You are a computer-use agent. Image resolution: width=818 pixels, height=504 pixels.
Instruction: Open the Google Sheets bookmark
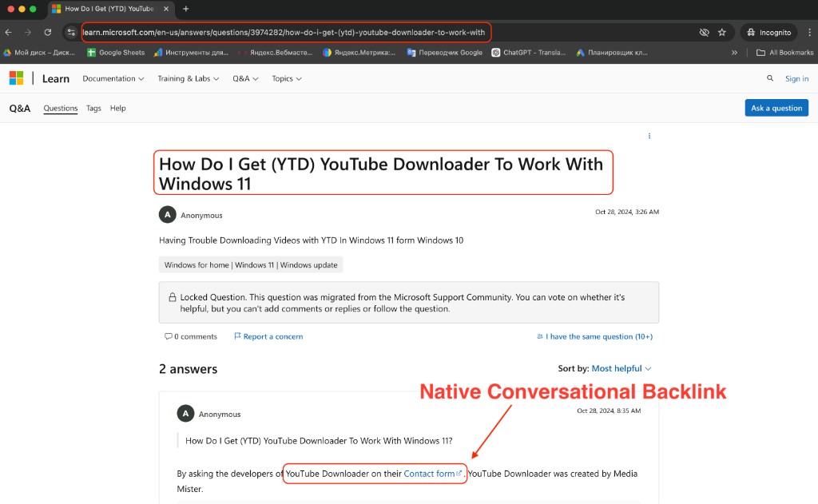(116, 53)
